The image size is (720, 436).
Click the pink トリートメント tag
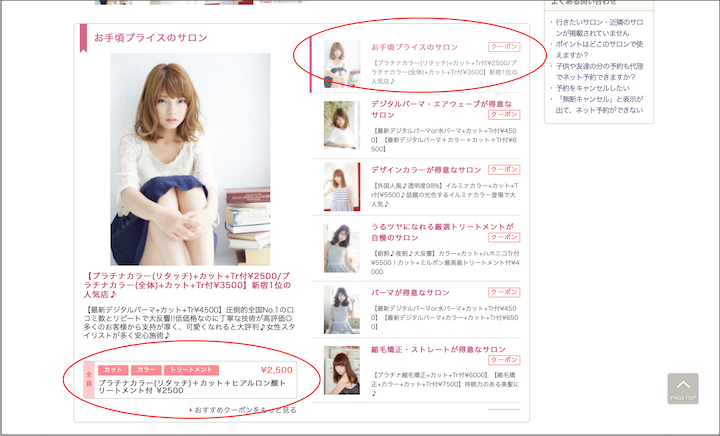[x=188, y=370]
